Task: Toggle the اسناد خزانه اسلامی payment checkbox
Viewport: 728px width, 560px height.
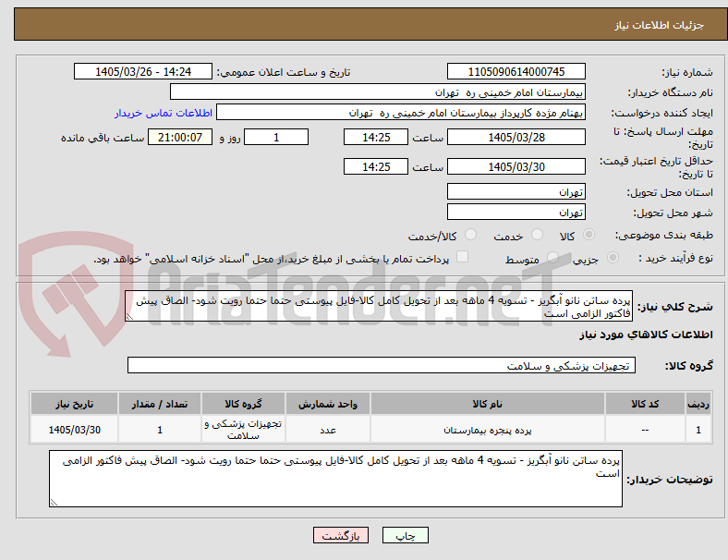Action: pyautogui.click(x=463, y=257)
